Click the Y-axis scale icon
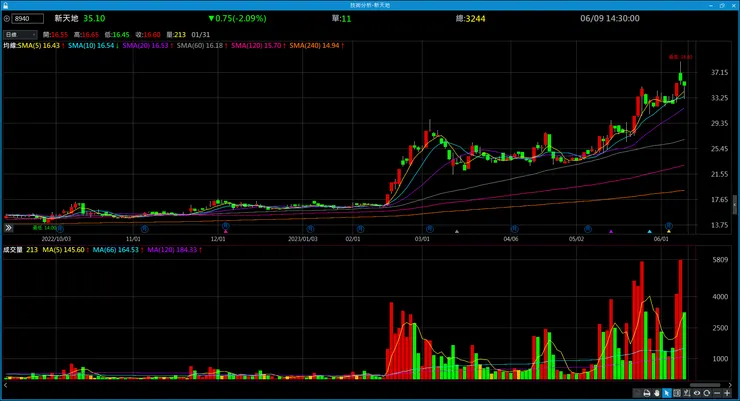Image resolution: width=740 pixels, height=401 pixels. [x=687, y=393]
